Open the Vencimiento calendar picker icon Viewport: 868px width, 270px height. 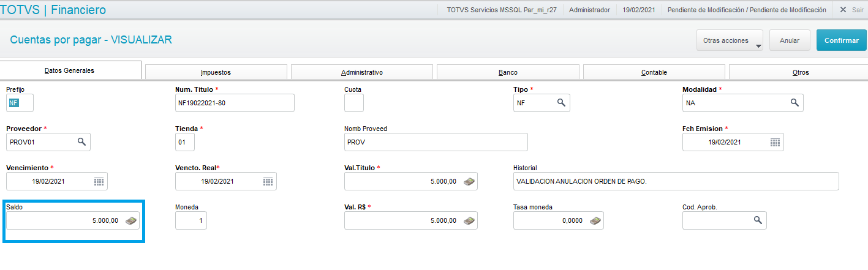pos(99,181)
